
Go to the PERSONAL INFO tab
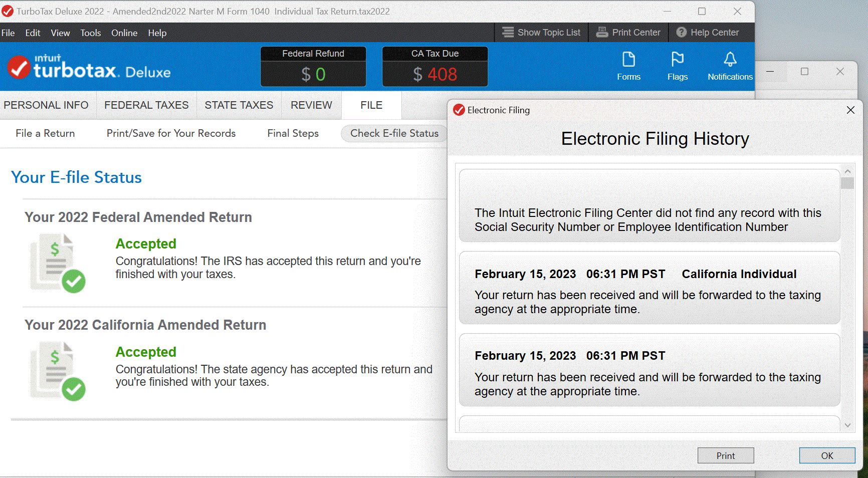click(46, 105)
